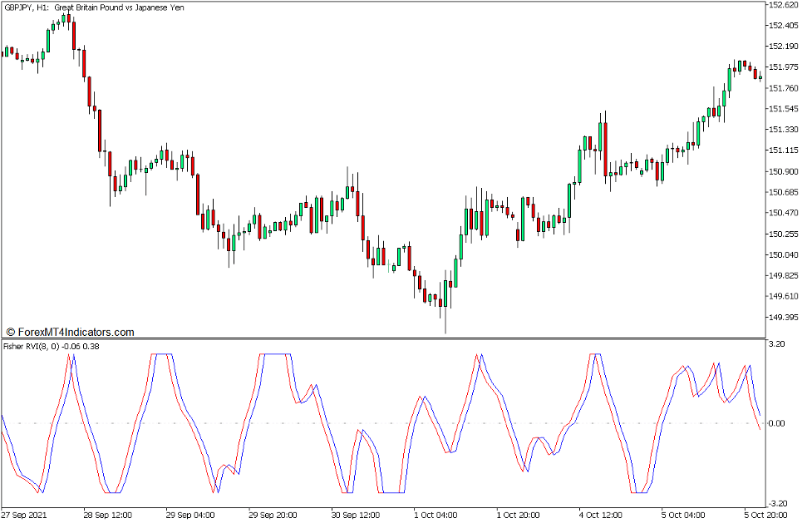
Task: Click the last candlestick on the chart
Action: (x=760, y=77)
